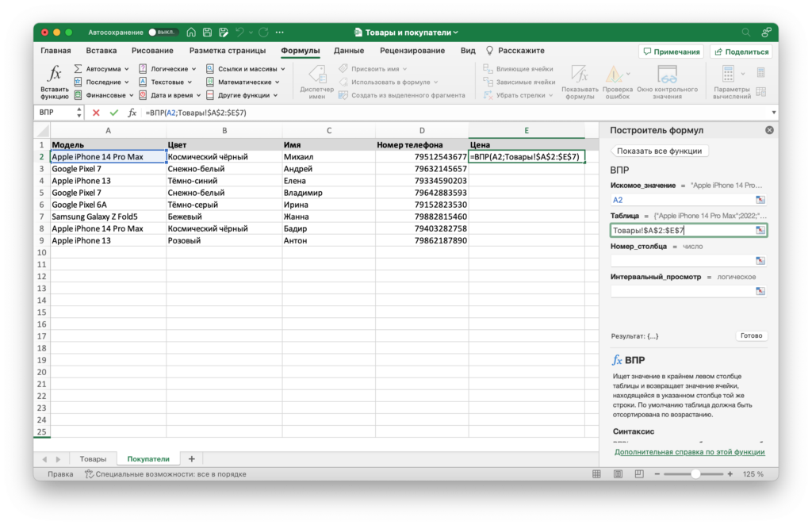Viewport: 812px width, 525px height.
Task: Click Зависимые ячейки trace dependents
Action: (x=519, y=82)
